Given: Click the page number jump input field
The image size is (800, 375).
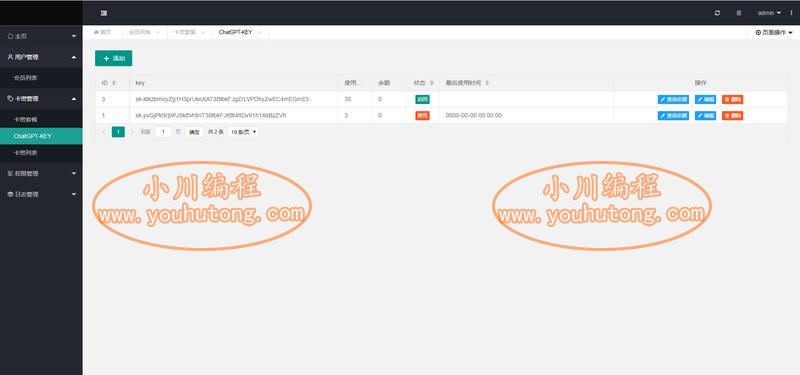Looking at the screenshot, I should [x=163, y=132].
